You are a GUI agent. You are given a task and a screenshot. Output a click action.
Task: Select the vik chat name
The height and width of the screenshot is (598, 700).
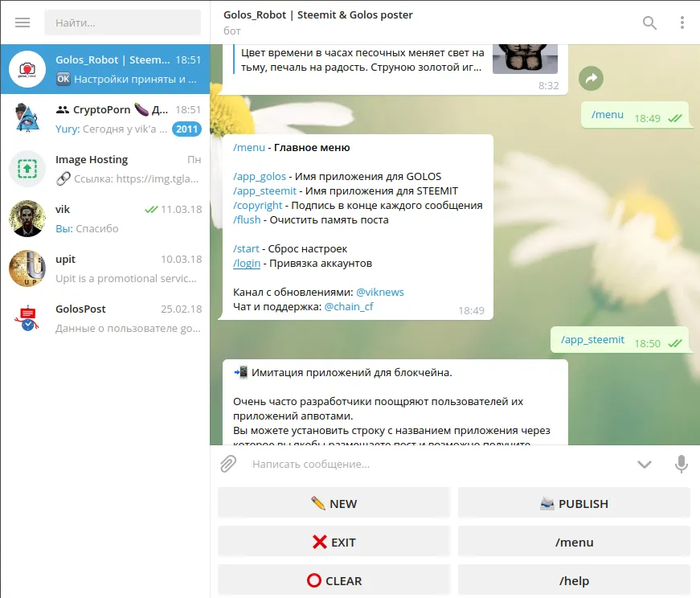(63, 210)
